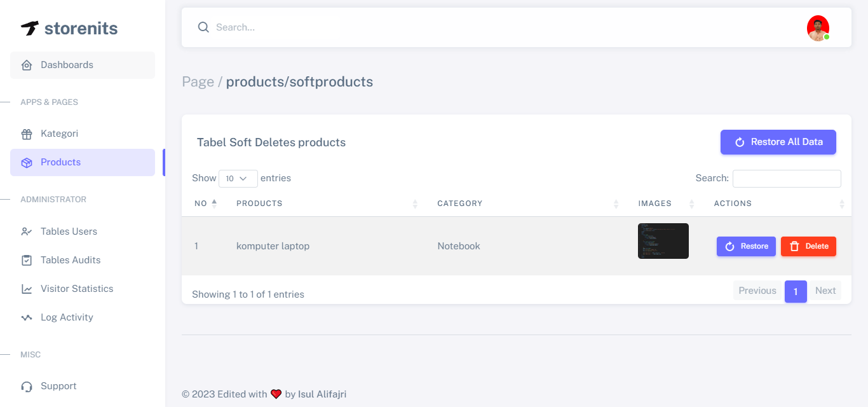
Task: Click the Tables Users person icon
Action: (27, 231)
